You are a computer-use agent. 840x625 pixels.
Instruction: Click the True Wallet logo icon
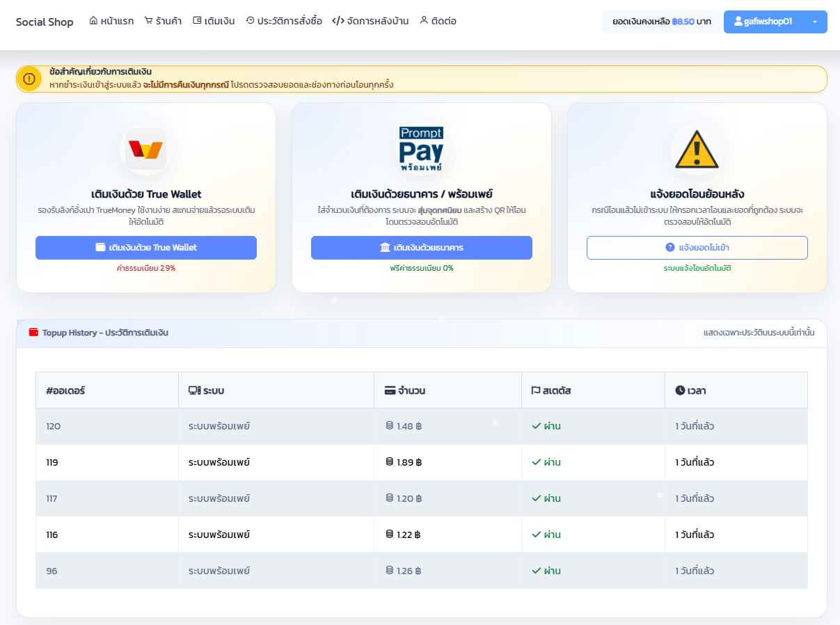(x=145, y=148)
